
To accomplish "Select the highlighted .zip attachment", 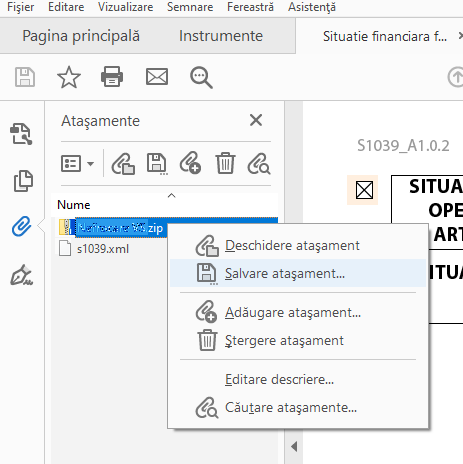I will [x=120, y=228].
